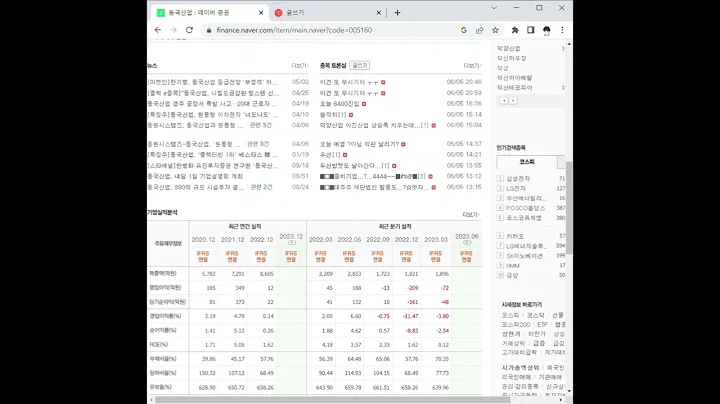Open the Chrome three-dot menu
Viewport: 720px width, 404px height.
point(562,30)
